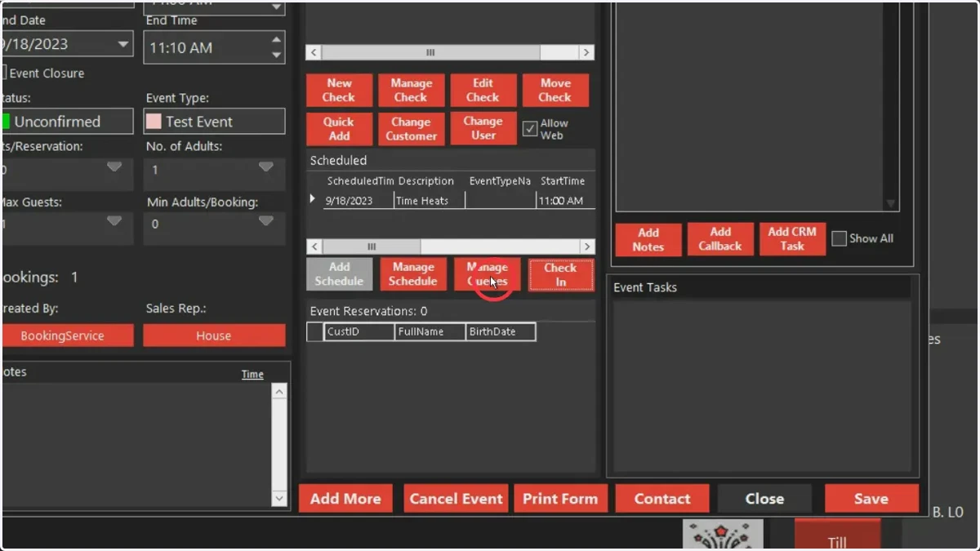Click the Edit Check button
980x551 pixels.
click(x=483, y=91)
